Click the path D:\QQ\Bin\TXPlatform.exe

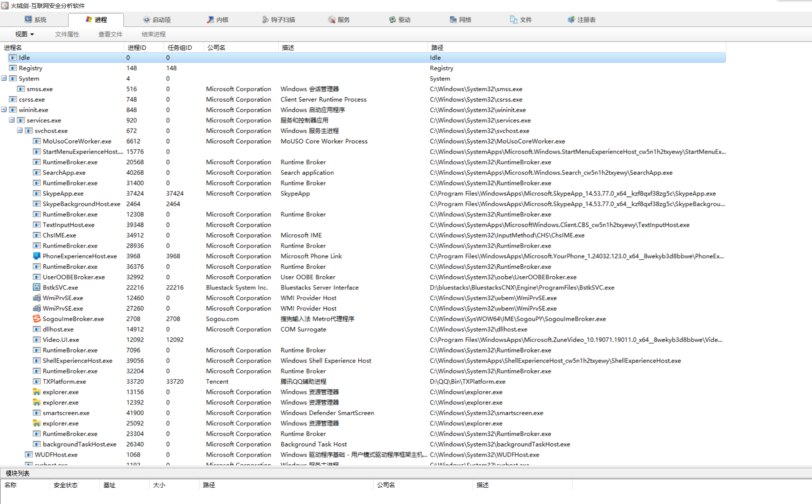(x=467, y=381)
